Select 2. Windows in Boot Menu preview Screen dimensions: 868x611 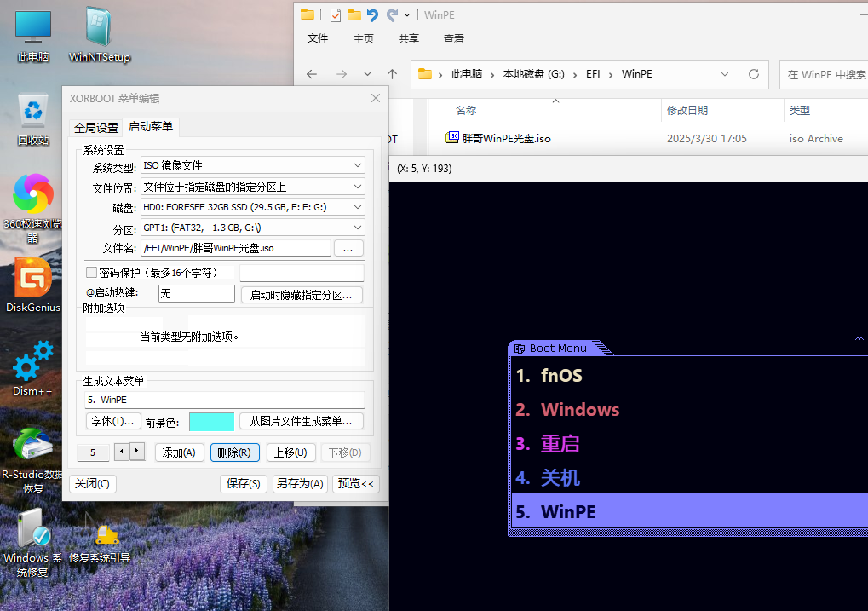pos(690,409)
